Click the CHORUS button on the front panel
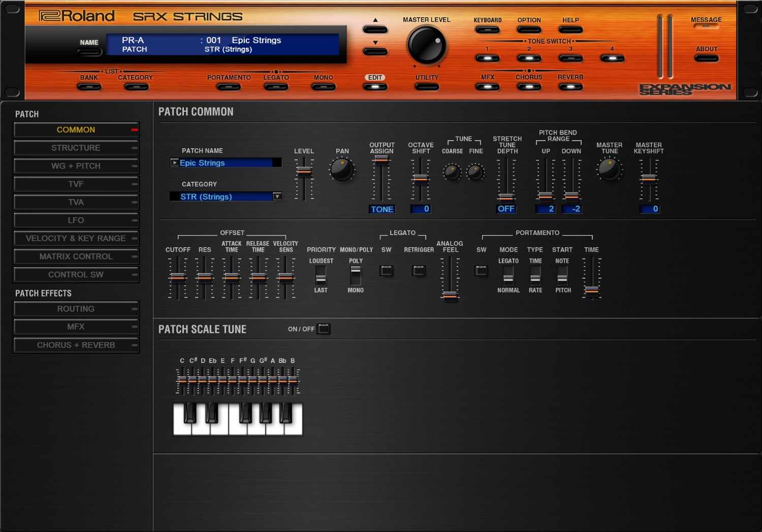Screen dimensions: 762x532 pyautogui.click(x=528, y=86)
